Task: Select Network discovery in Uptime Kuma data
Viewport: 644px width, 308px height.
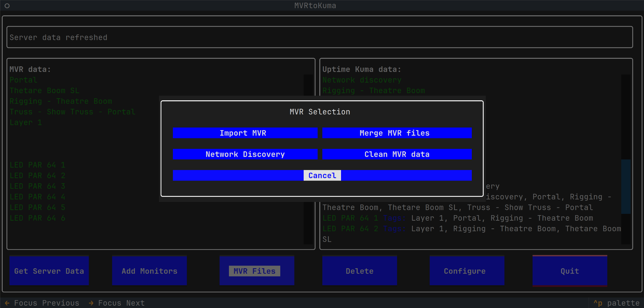Action: coord(362,80)
